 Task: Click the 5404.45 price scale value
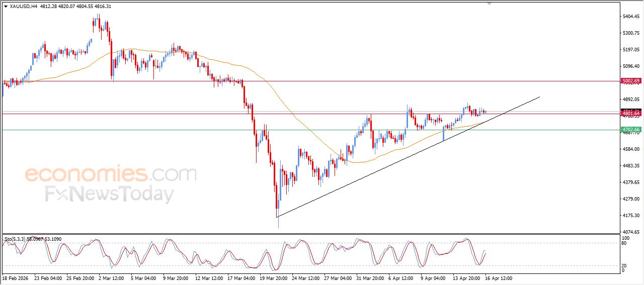630,17
